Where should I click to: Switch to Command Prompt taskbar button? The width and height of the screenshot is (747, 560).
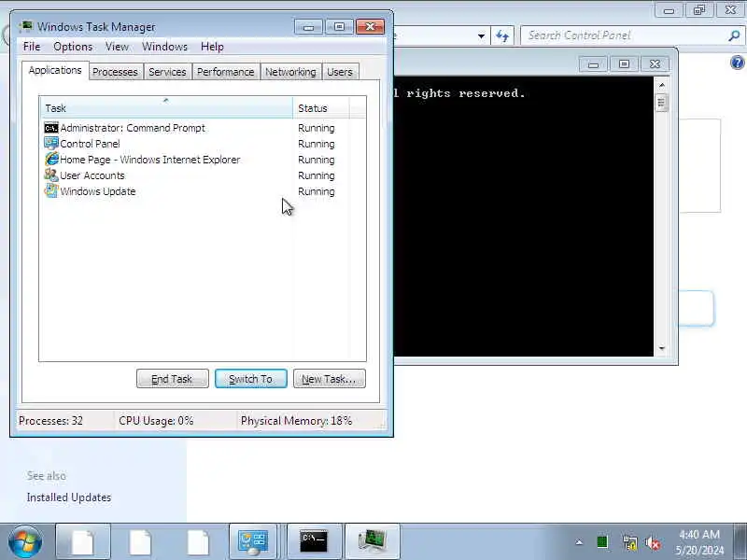314,542
